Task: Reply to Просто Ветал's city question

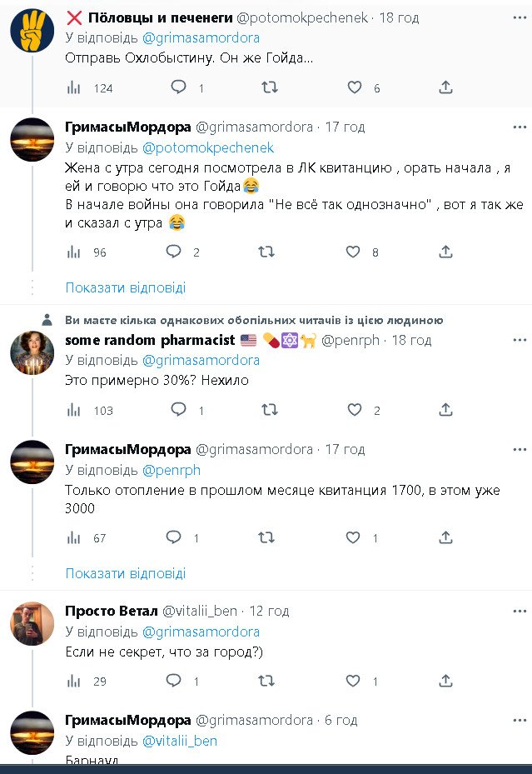Action: click(174, 681)
